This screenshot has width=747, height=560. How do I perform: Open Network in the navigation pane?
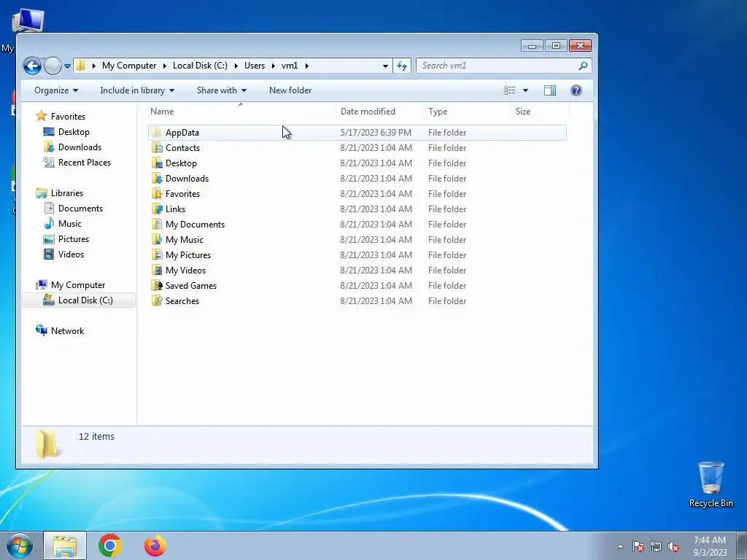coord(60,331)
